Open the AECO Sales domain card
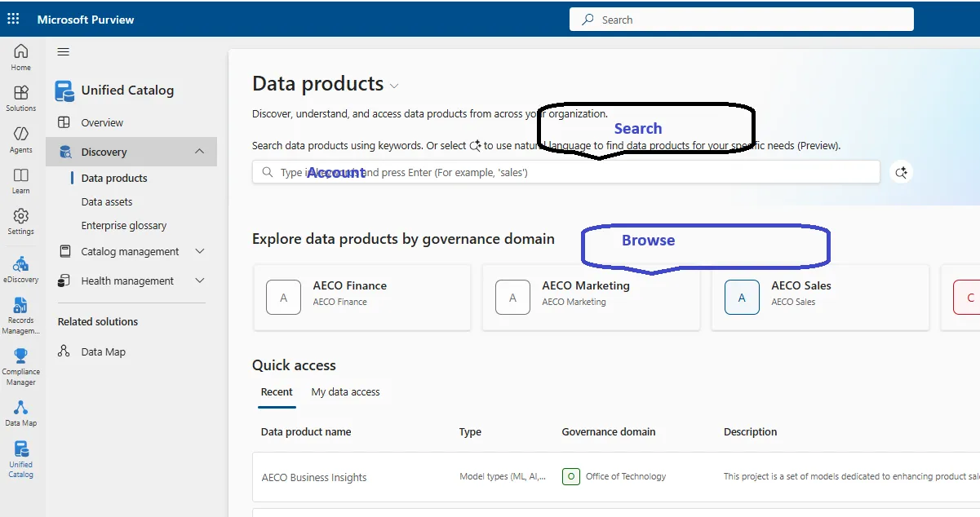Screen dimensions: 980x517 (x=821, y=298)
